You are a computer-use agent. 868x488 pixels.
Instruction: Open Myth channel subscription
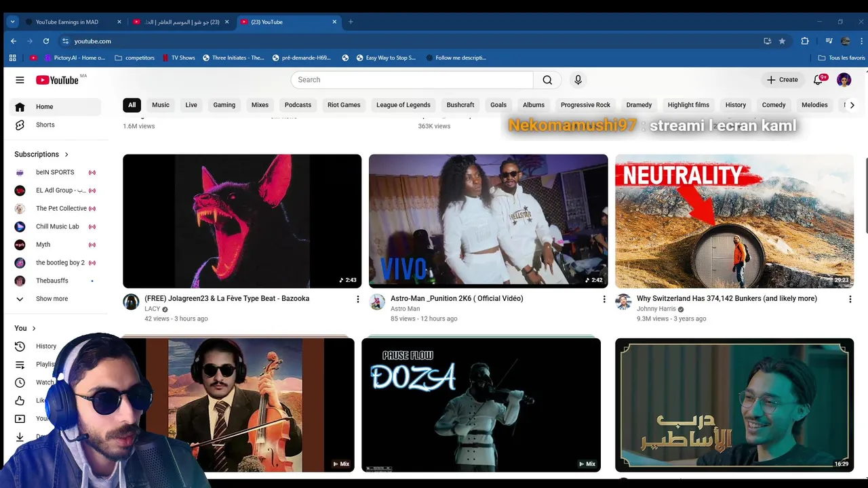tap(55, 245)
